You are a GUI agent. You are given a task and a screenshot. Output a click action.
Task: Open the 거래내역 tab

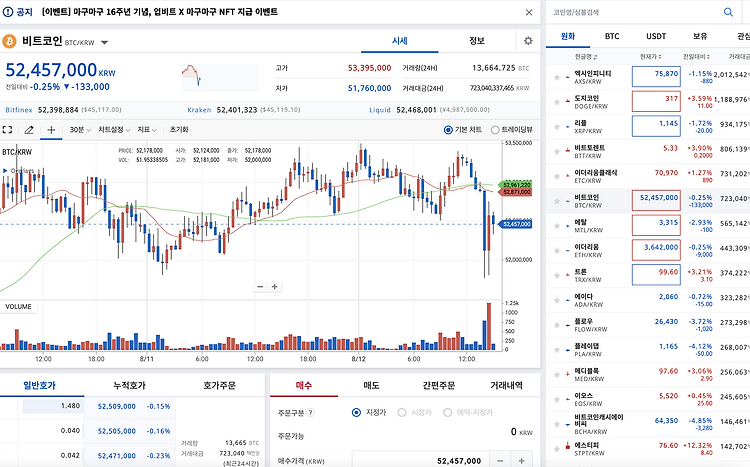(x=506, y=385)
